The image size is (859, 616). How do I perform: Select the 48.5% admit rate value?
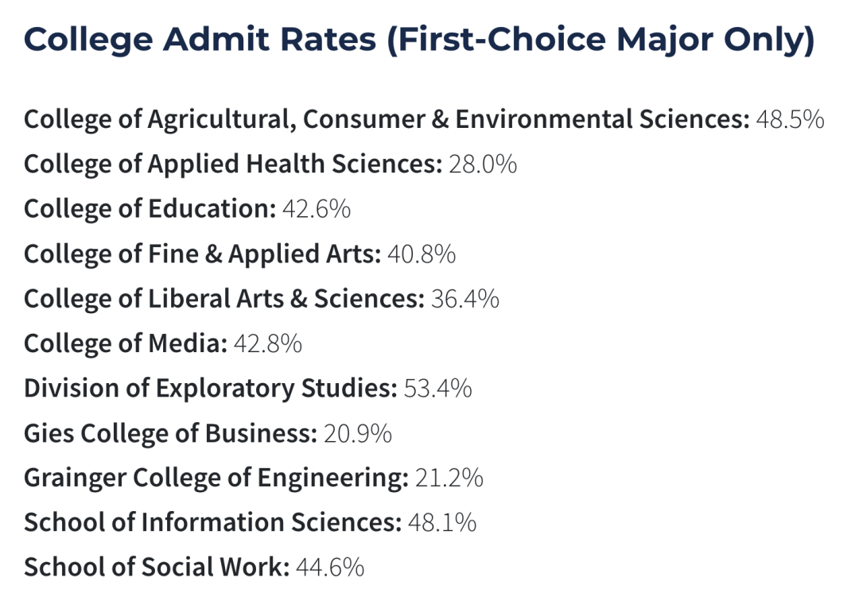789,119
